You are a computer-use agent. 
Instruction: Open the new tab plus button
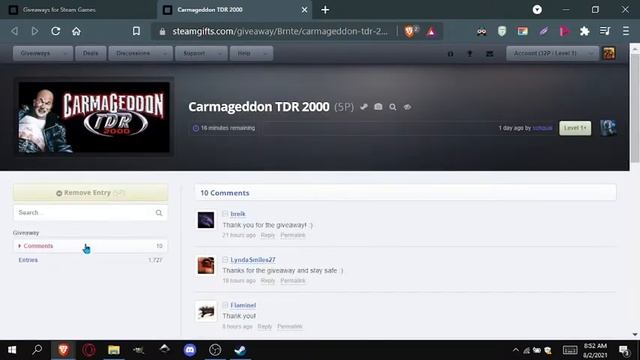coord(325,10)
